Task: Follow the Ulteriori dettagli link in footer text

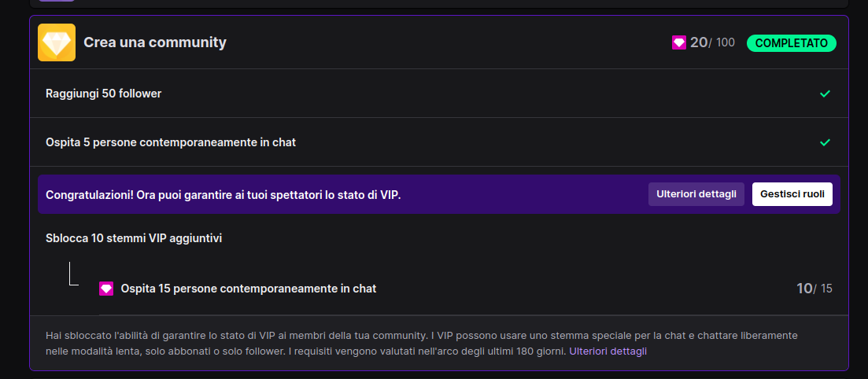Action: pos(608,351)
